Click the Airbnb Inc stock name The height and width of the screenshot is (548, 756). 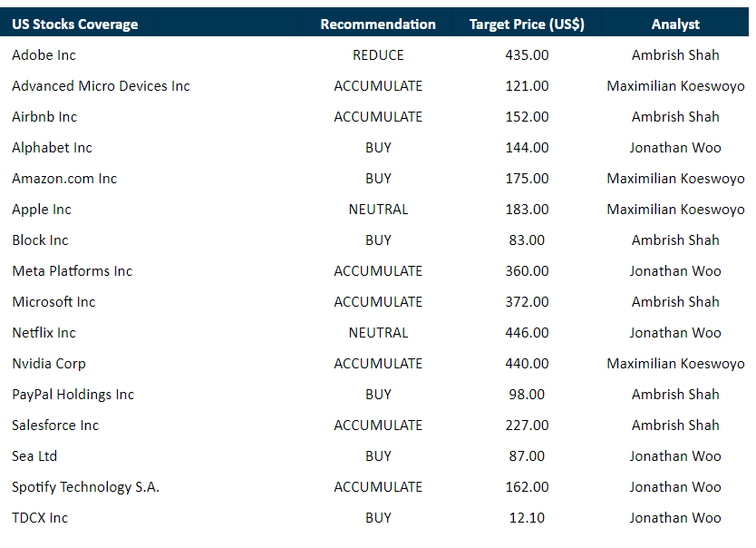click(44, 117)
